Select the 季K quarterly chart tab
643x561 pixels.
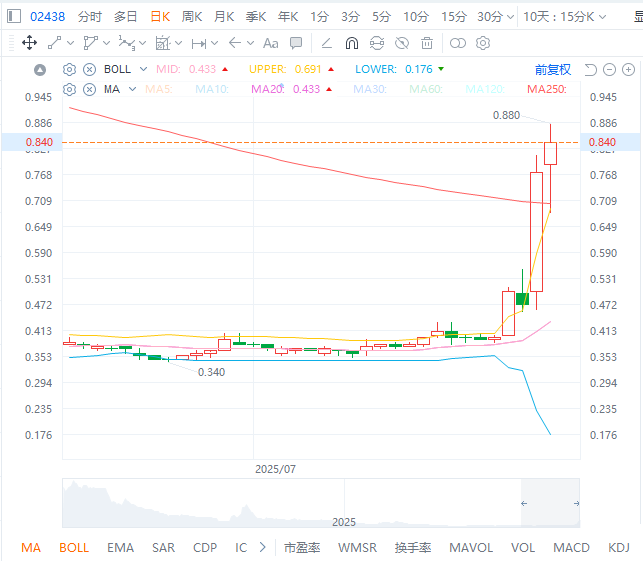(256, 16)
